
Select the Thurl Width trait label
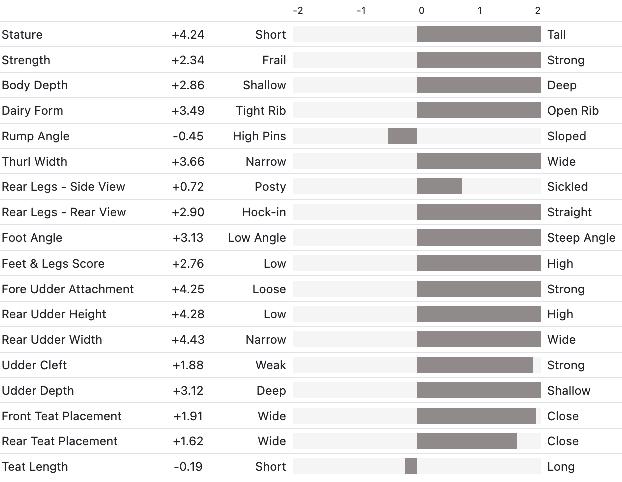(32, 162)
